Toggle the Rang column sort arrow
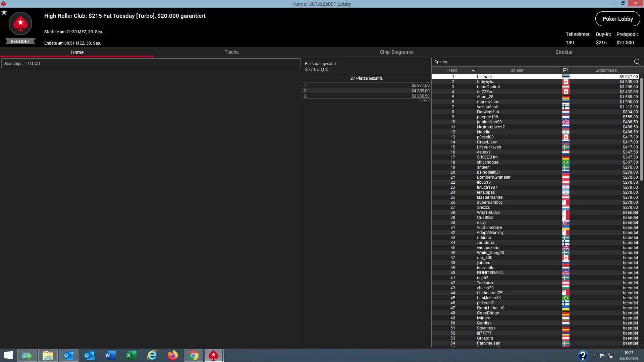The width and height of the screenshot is (644, 362). 473,70
